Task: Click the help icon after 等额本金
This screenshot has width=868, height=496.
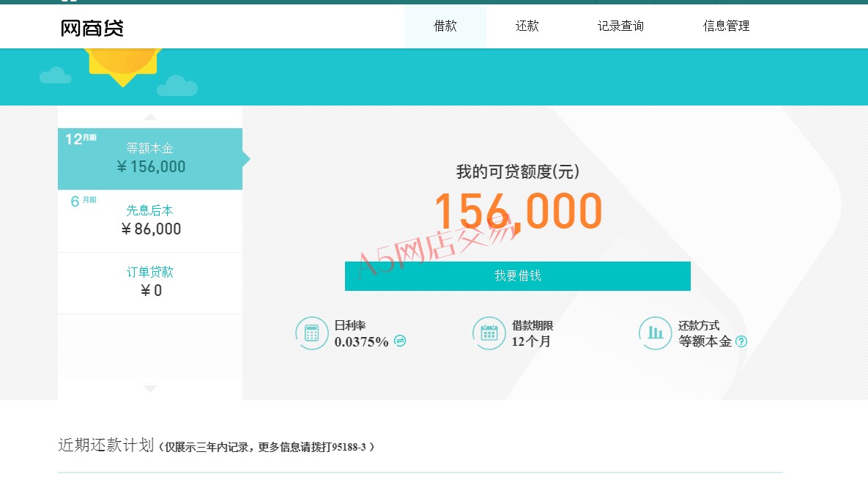Action: click(x=741, y=341)
